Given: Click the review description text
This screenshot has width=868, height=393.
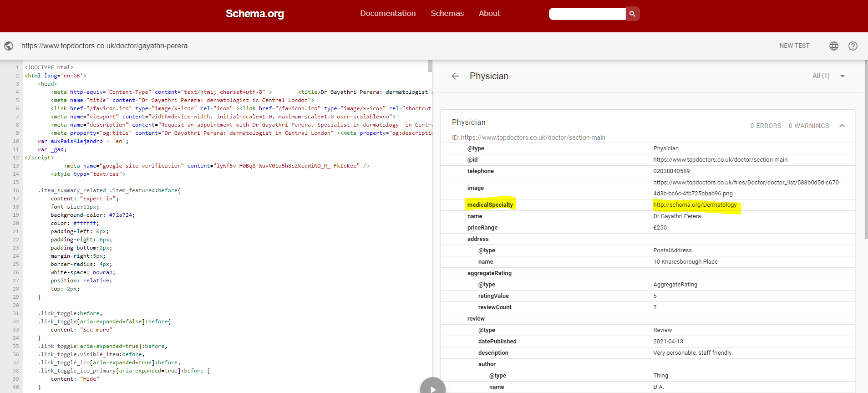Looking at the screenshot, I should [x=693, y=353].
